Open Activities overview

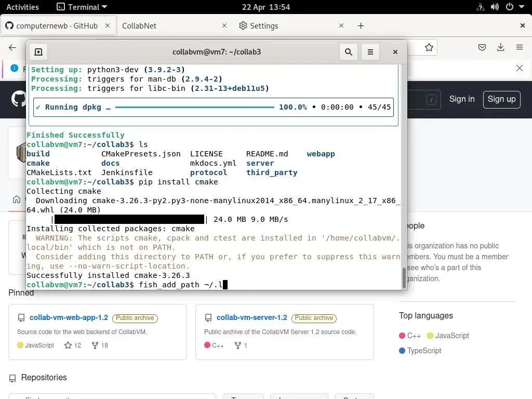(22, 7)
